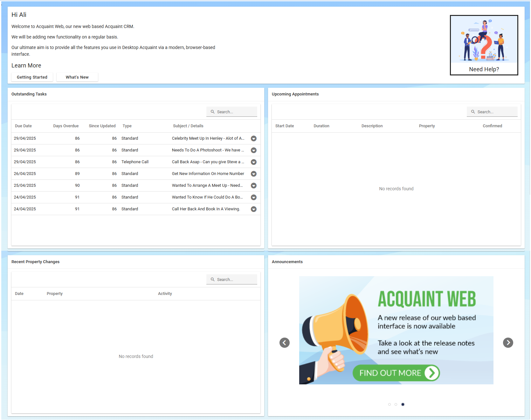The height and width of the screenshot is (420, 531).
Task: Open the Call Back Asap task subject
Action: click(x=208, y=162)
